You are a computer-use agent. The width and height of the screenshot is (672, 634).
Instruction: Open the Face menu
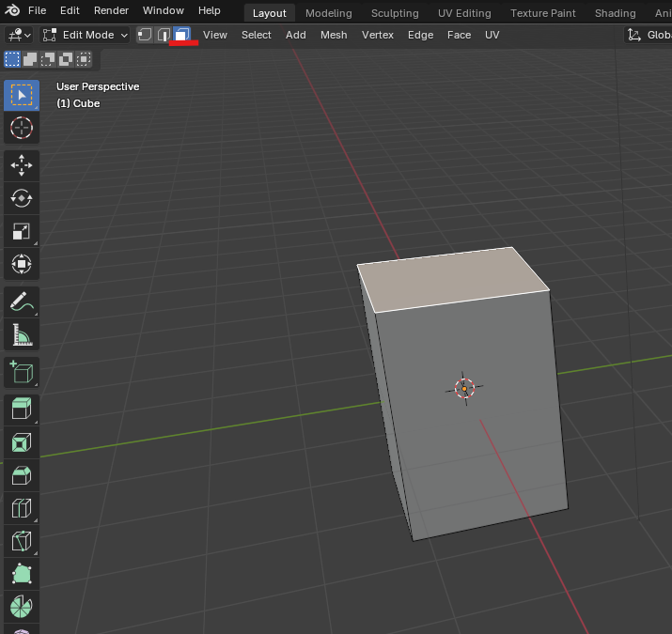pyautogui.click(x=459, y=35)
